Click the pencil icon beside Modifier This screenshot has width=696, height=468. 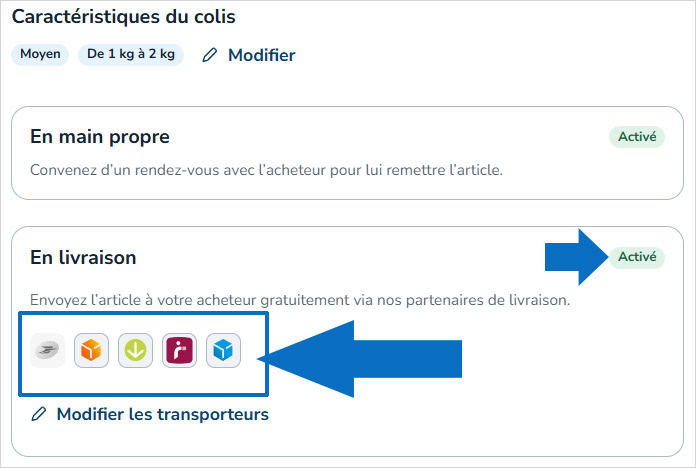[x=209, y=56]
